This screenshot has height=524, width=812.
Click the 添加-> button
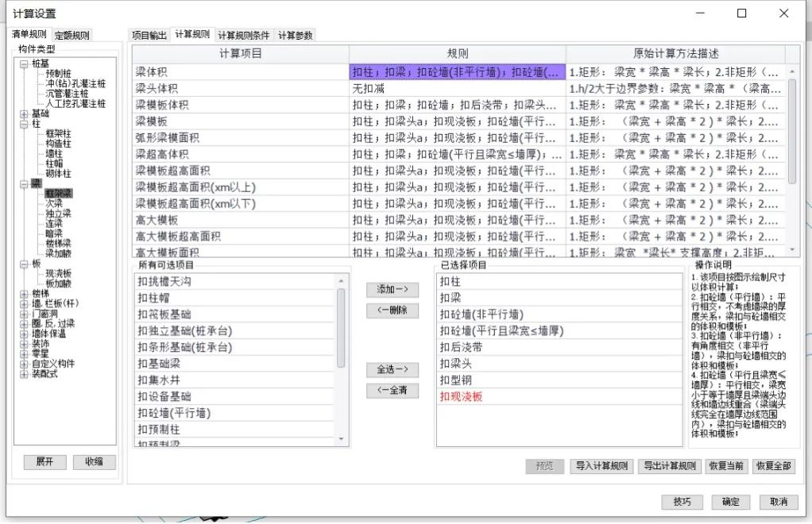pos(392,290)
